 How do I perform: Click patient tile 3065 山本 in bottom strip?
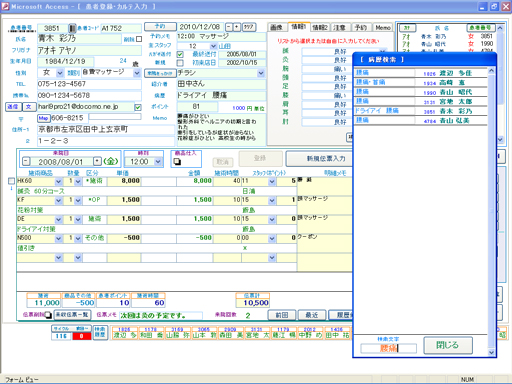pos(204,333)
